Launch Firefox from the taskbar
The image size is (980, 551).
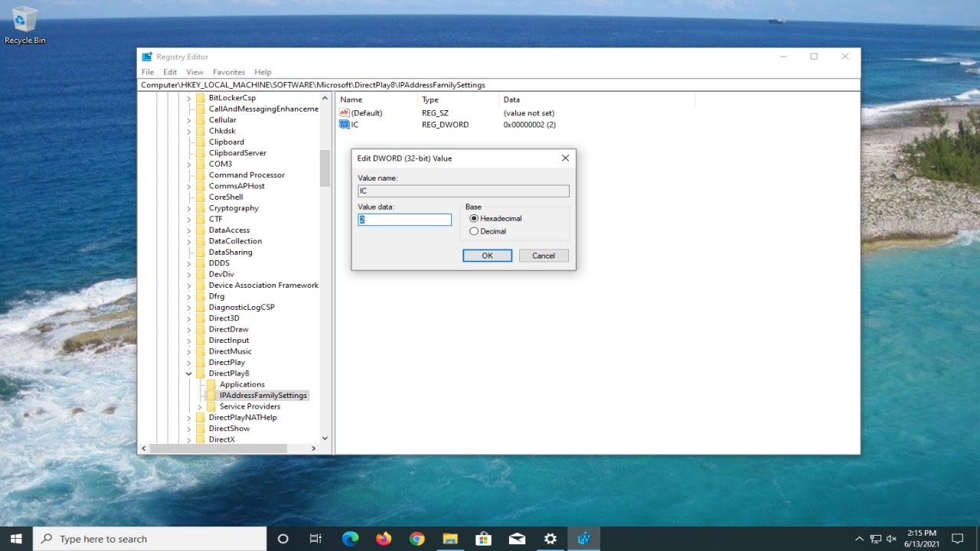click(384, 539)
